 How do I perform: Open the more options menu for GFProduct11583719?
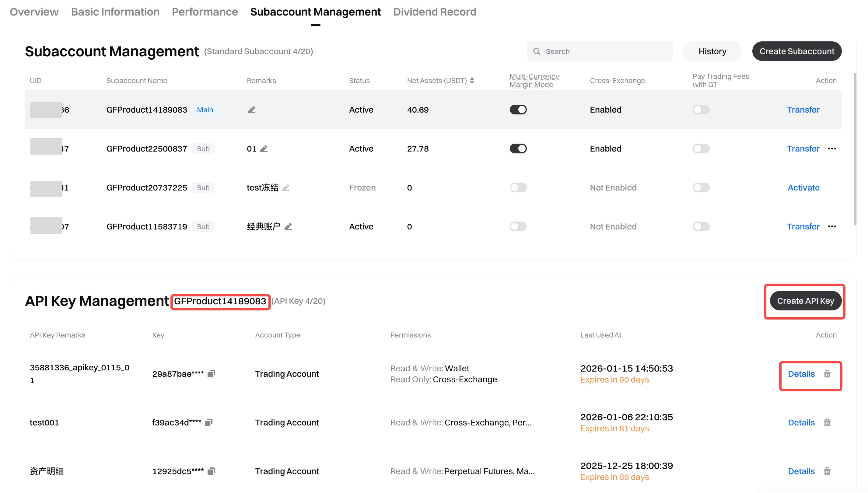pyautogui.click(x=832, y=226)
